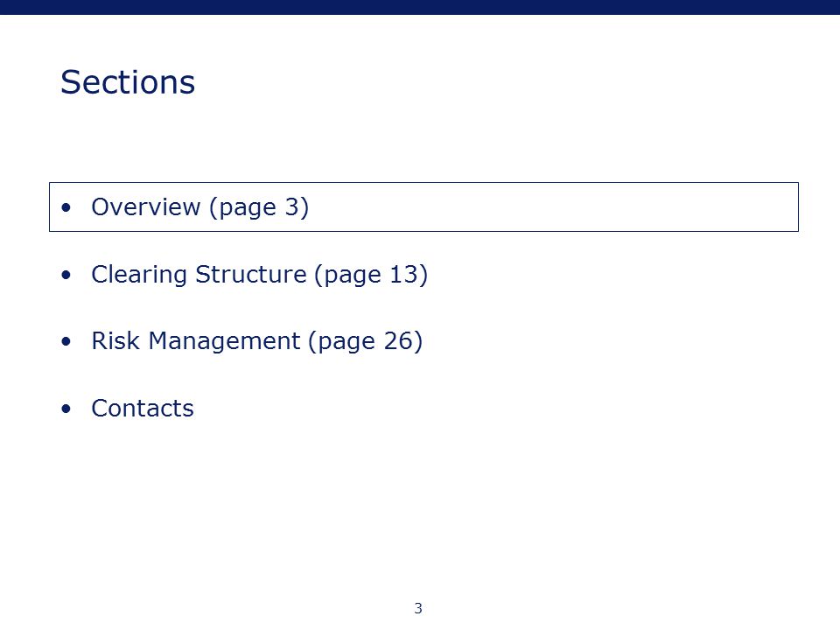Select the bullet dot beside Contacts

[66, 409]
